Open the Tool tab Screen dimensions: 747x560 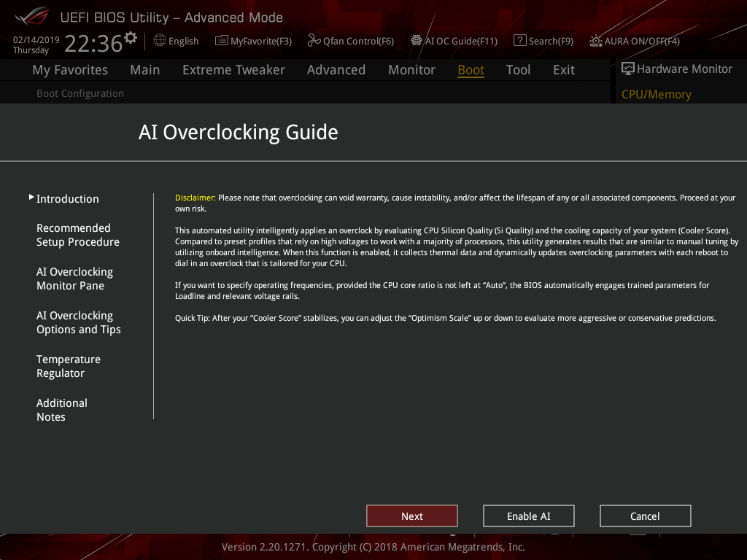[x=519, y=70]
